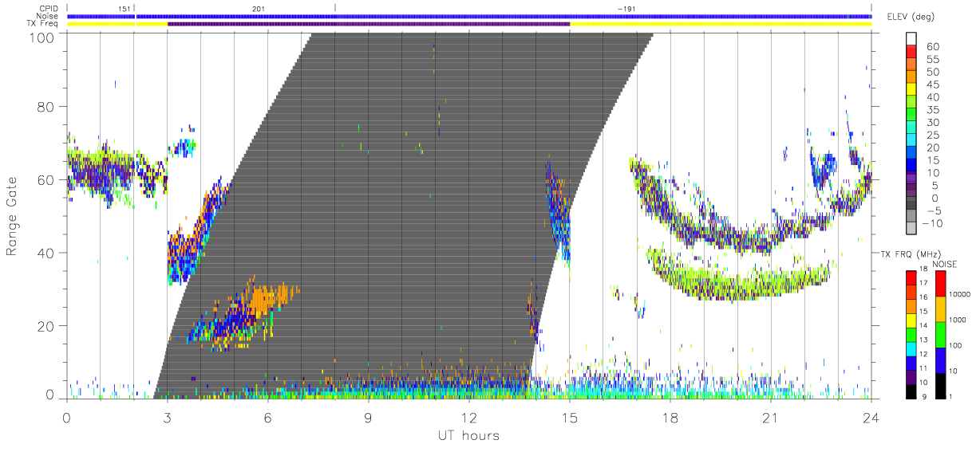Screen dimensions: 980x452
Task: Click the 60 tick label on Range Gate axis
Action: 45,179
